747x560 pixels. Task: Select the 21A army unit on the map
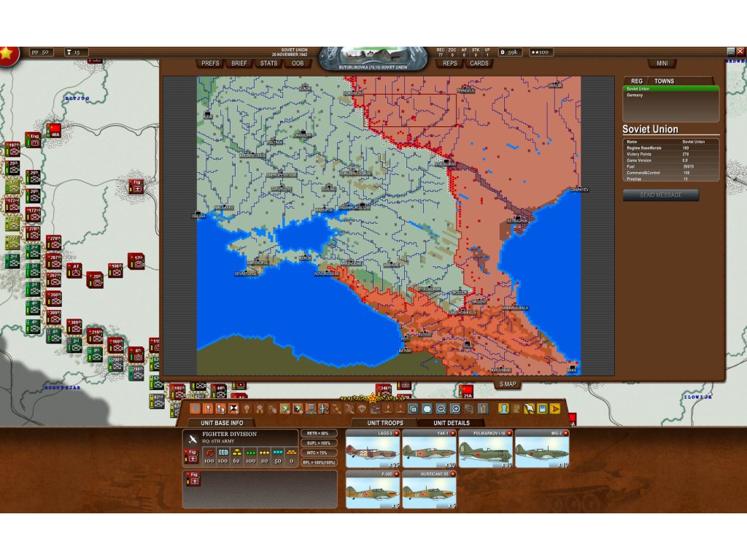[x=466, y=392]
